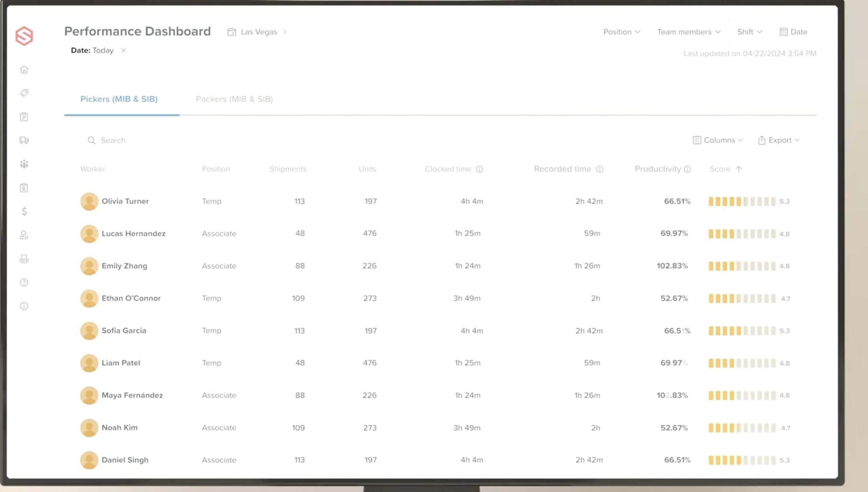
Task: Click the Export button
Action: click(x=779, y=140)
